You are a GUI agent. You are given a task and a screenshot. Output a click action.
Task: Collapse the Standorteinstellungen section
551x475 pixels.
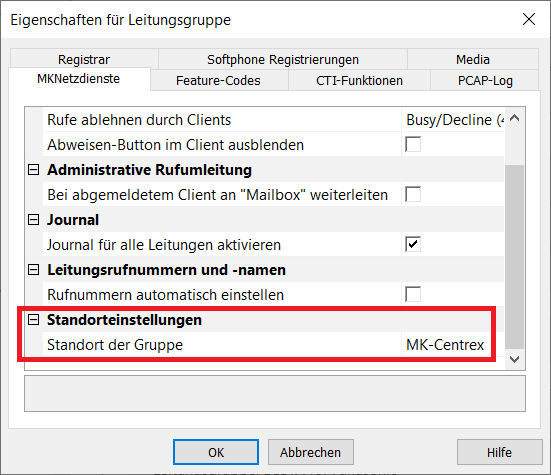pyautogui.click(x=34, y=320)
